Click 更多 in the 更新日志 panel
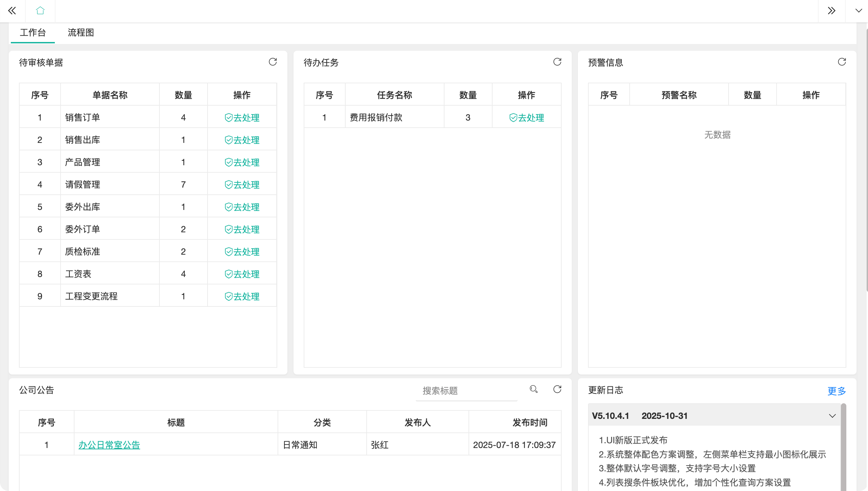This screenshot has height=491, width=868. tap(836, 391)
